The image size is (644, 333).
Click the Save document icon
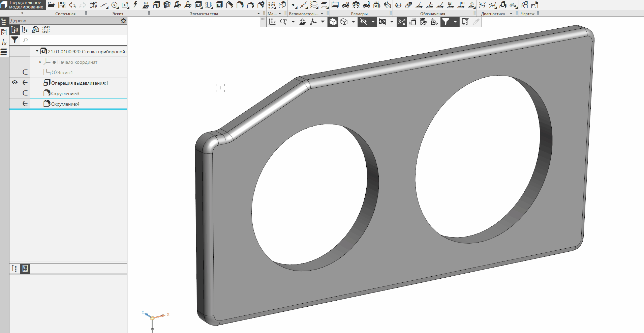[x=62, y=5]
